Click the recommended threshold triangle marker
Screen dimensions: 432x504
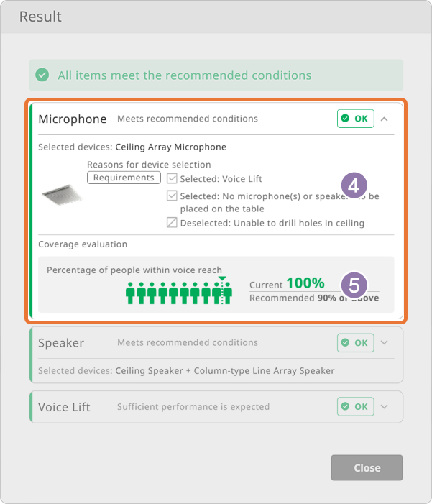tap(222, 278)
